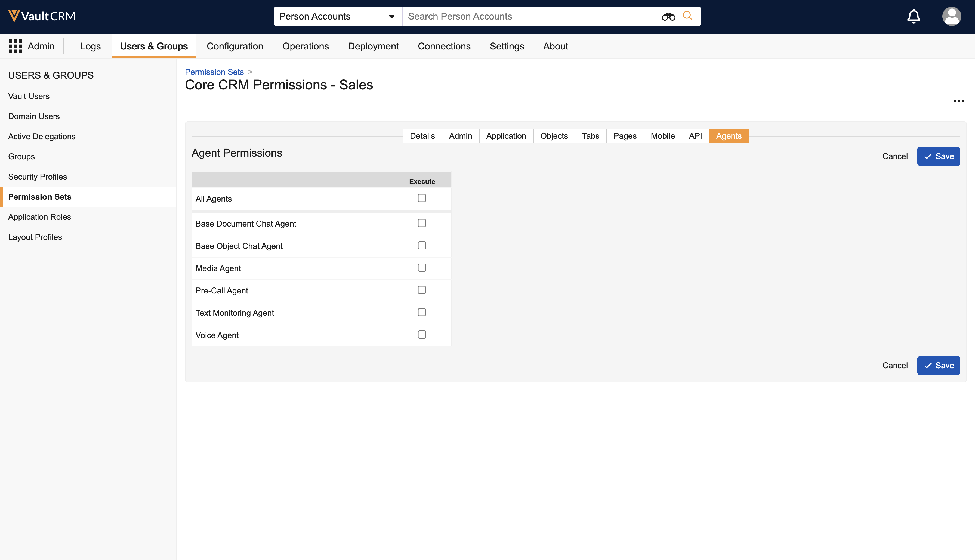Follow the Permission Sets breadcrumb link
The image size is (975, 560).
(214, 72)
